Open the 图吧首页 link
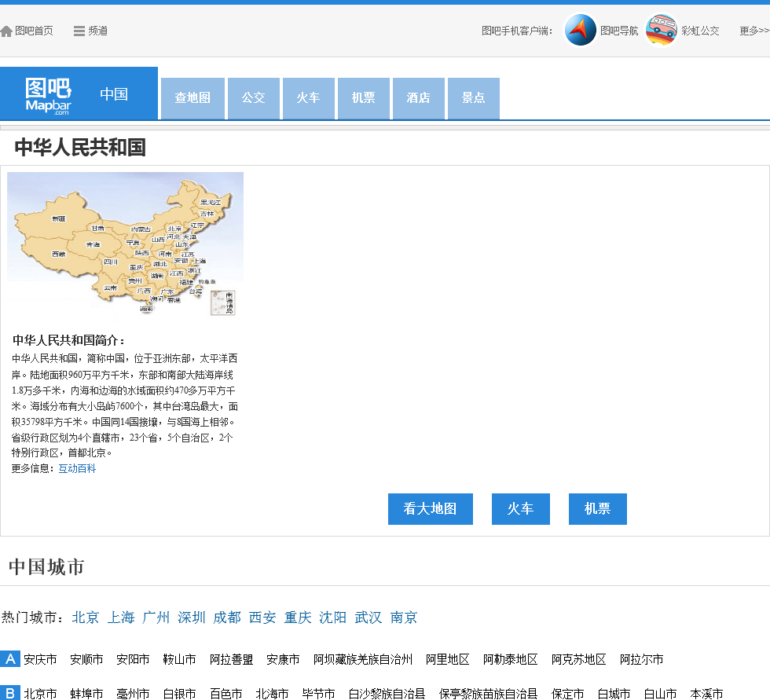Screen dimensions: 770x700 coord(34,31)
